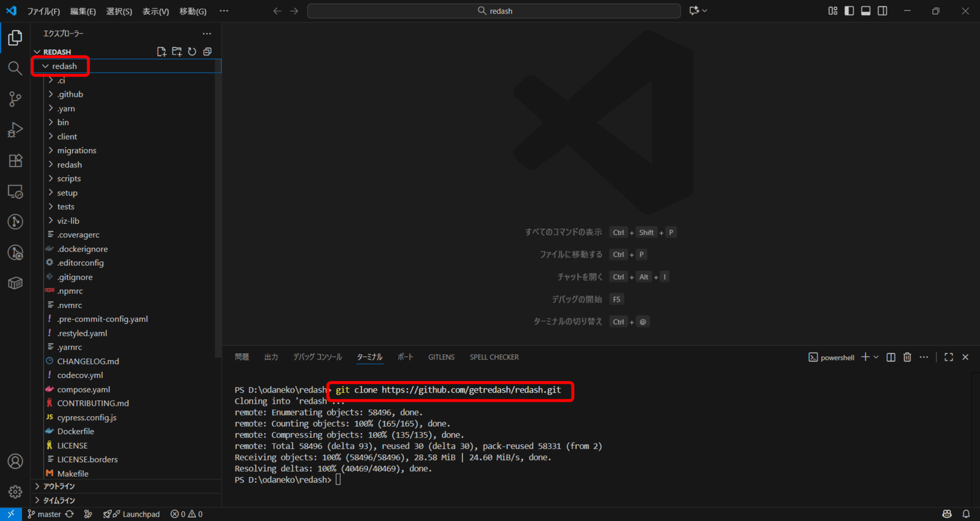The image size is (980, 521).
Task: Click the redash command center search box
Action: coord(494,11)
